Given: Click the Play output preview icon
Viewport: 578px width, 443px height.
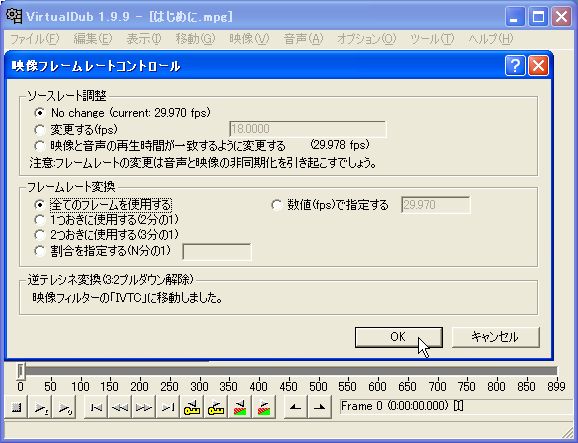Looking at the screenshot, I should click(x=64, y=407).
